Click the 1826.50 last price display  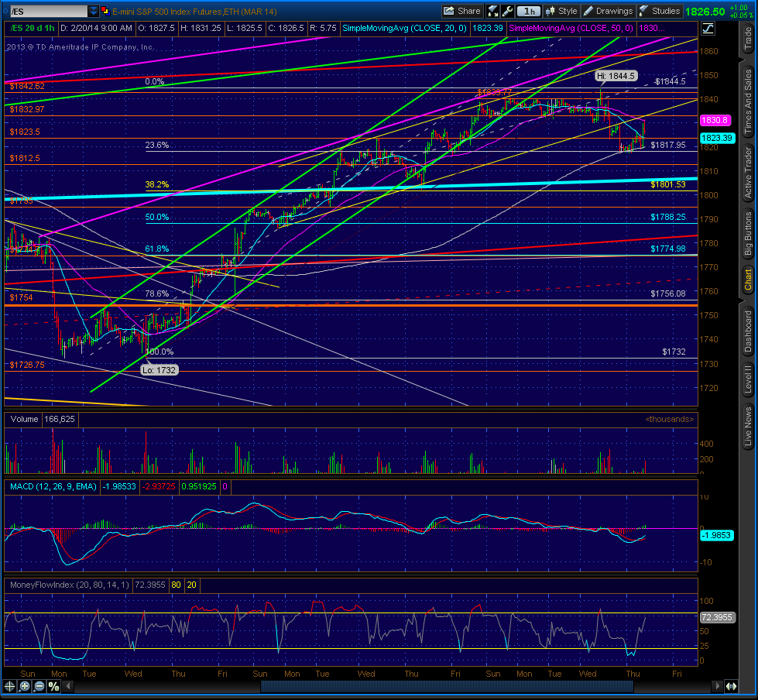coord(705,12)
